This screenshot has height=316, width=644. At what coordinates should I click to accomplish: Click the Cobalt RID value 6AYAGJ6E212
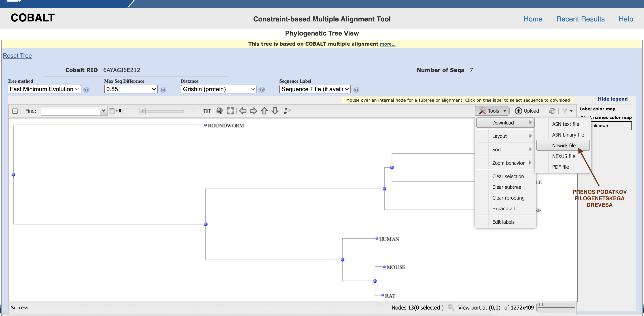pos(122,70)
